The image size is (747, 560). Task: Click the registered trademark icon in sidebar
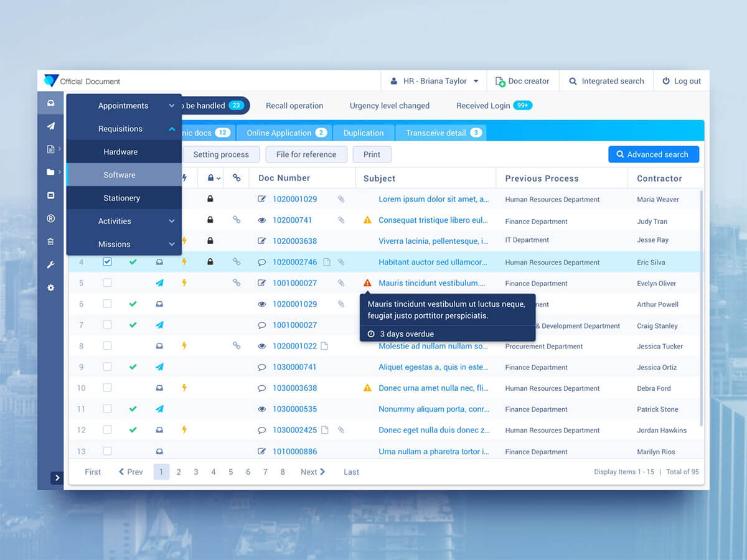(50, 218)
